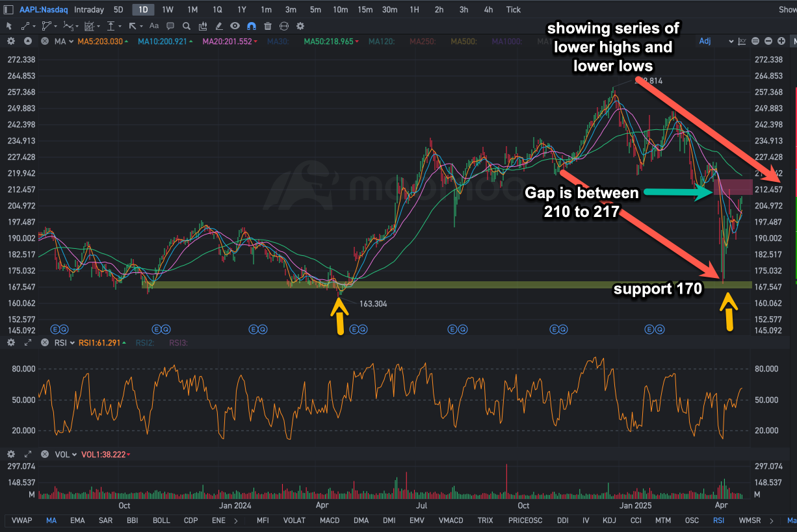Screen dimensions: 797x532
Task: Toggle drawings visibility with eye icon
Action: pyautogui.click(x=235, y=26)
